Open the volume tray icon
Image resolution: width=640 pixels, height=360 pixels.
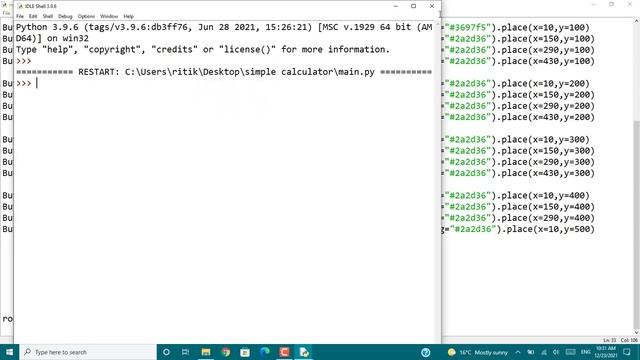[556, 352]
